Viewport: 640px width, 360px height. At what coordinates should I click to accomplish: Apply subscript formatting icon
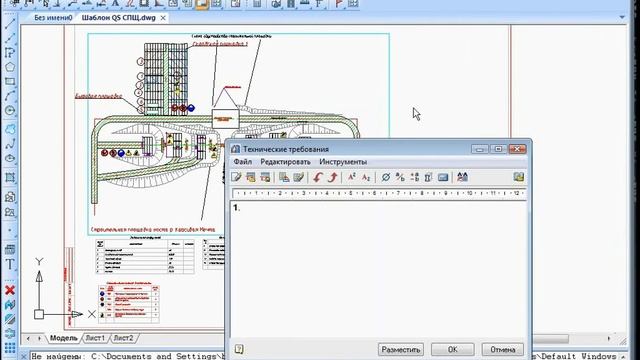(x=366, y=177)
